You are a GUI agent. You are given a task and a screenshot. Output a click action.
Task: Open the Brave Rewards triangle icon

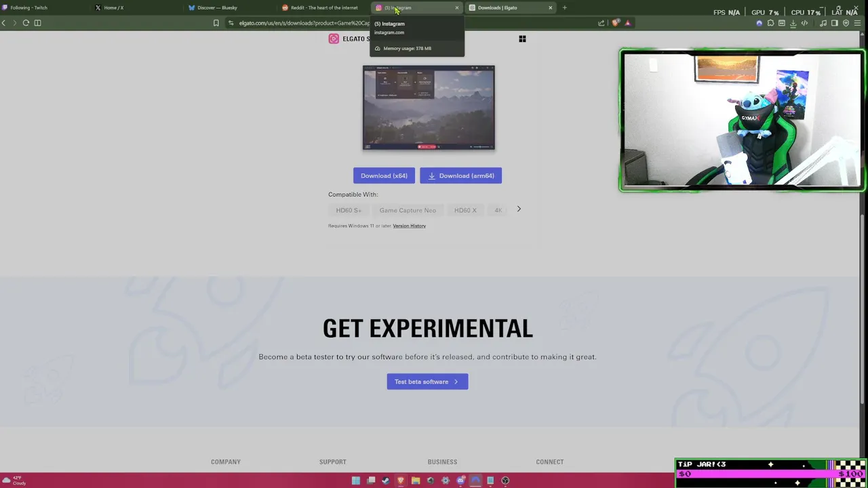(628, 23)
